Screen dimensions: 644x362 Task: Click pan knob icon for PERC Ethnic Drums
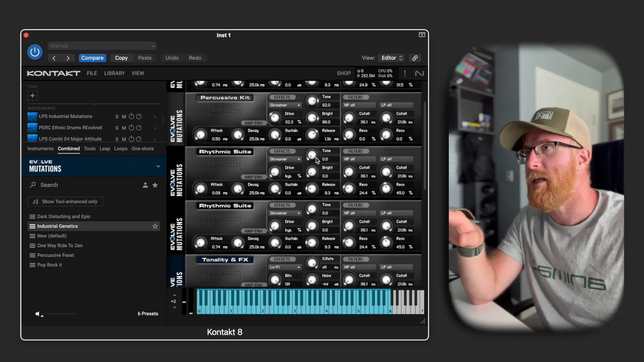(139, 128)
